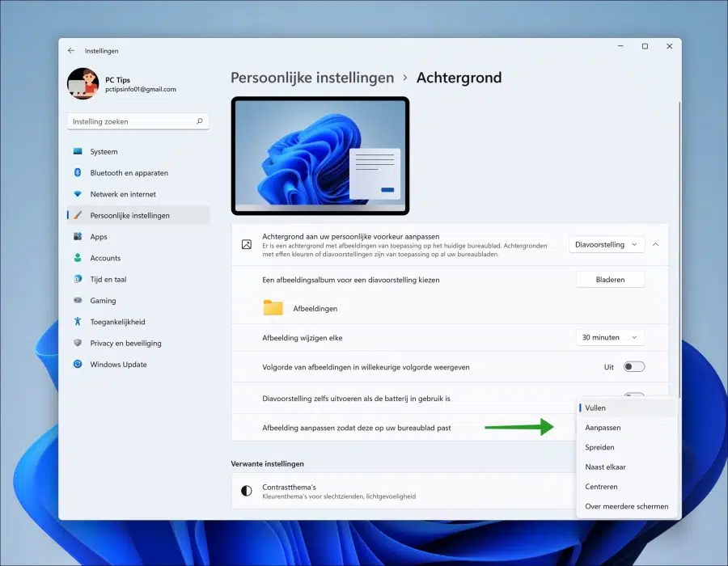Click the Privacy en beveiliging shield icon

pyautogui.click(x=78, y=343)
